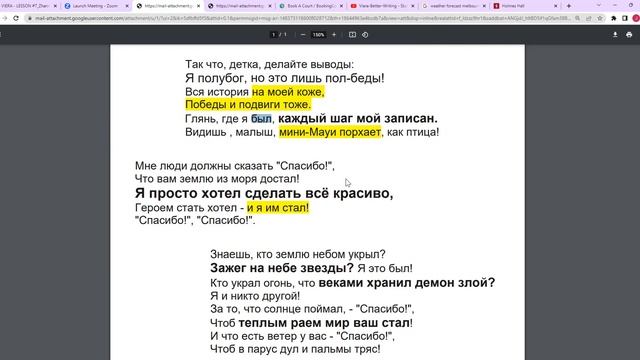Click line "Знаешь, кто землю небом укрыл?"
The width and height of the screenshot is (640, 360).
pos(298,254)
